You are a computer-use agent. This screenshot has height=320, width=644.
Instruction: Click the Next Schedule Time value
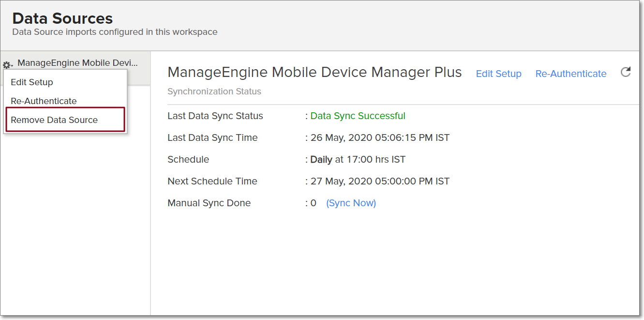click(x=380, y=182)
